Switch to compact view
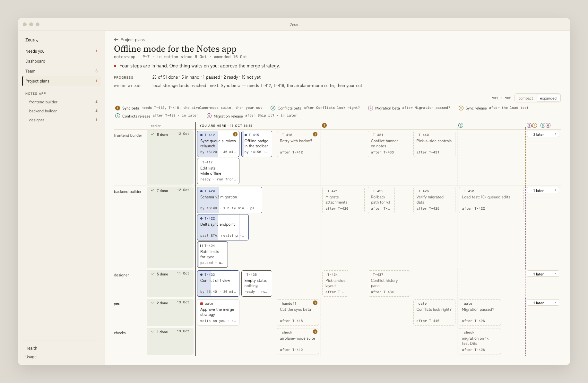The height and width of the screenshot is (383, 588). [x=525, y=98]
